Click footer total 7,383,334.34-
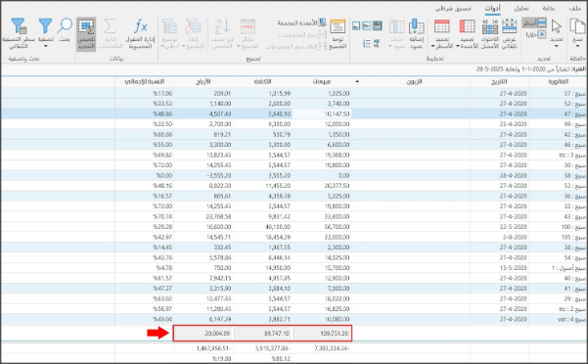 (x=332, y=348)
